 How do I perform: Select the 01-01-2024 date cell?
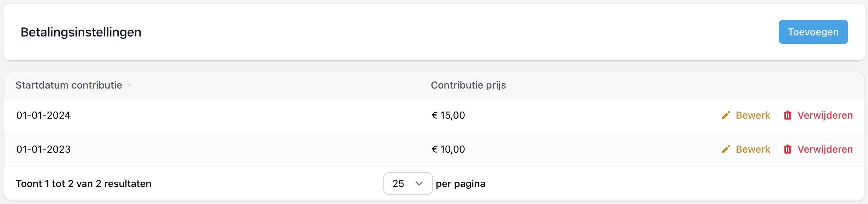(43, 115)
